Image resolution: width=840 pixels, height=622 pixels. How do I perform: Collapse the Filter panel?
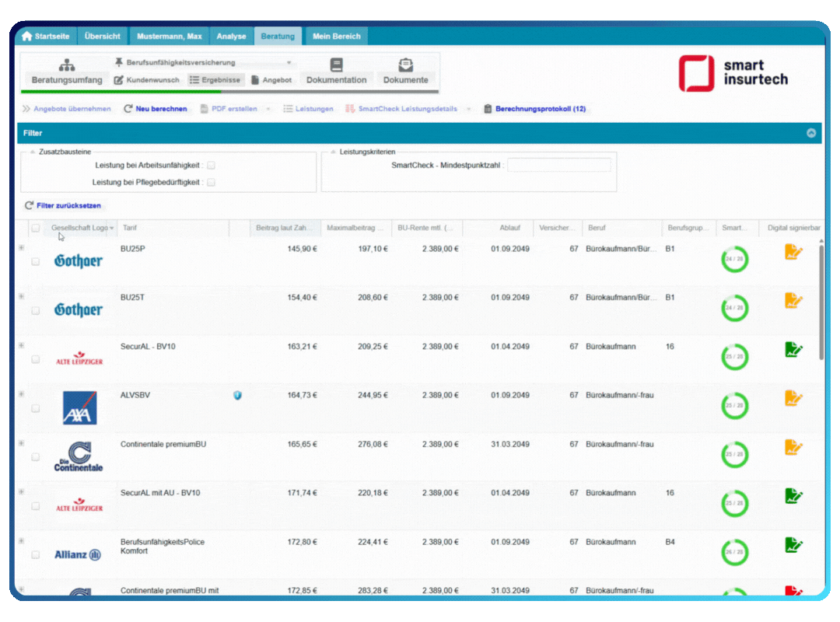click(811, 133)
